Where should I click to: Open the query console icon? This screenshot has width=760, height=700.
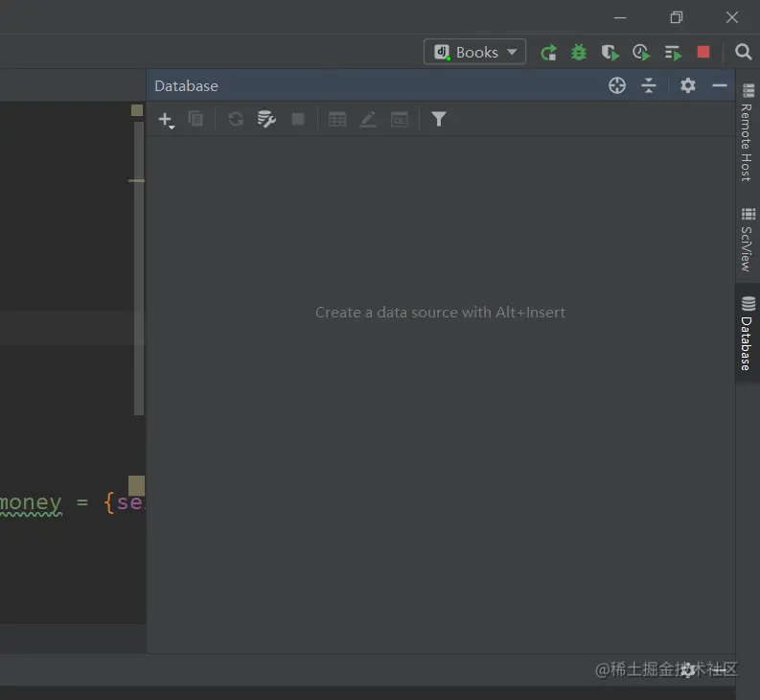[x=400, y=119]
